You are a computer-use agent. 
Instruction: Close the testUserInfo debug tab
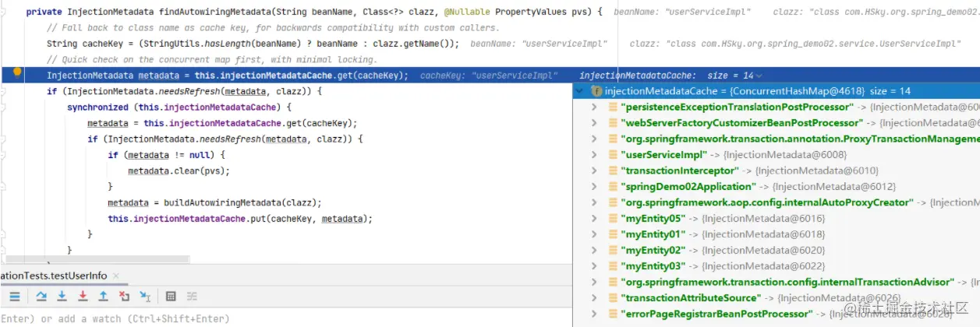click(x=115, y=276)
